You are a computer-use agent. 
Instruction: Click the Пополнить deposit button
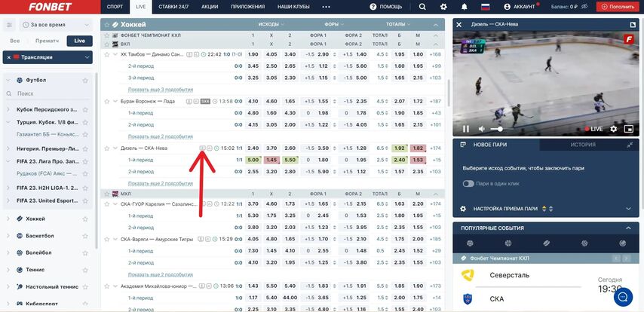(x=618, y=7)
